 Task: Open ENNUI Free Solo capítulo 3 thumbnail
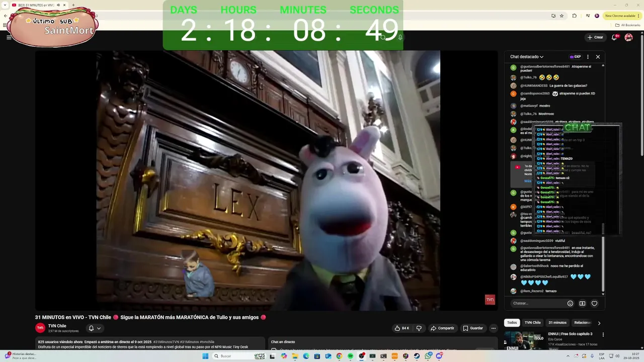[524, 340]
